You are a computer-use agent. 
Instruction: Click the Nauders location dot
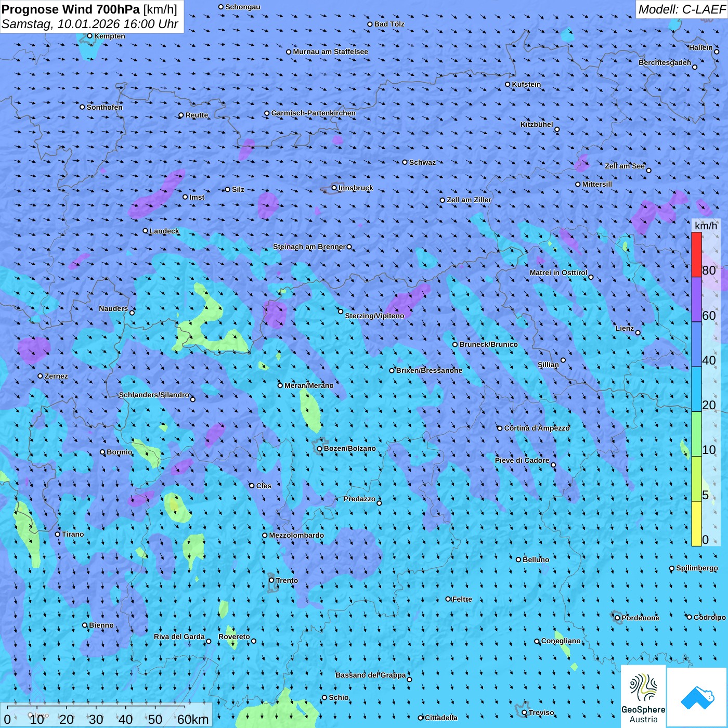click(x=132, y=313)
